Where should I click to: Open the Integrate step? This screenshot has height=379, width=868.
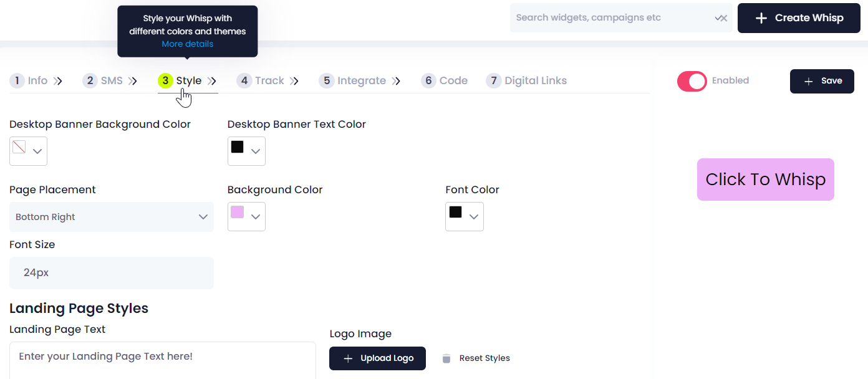pos(362,80)
